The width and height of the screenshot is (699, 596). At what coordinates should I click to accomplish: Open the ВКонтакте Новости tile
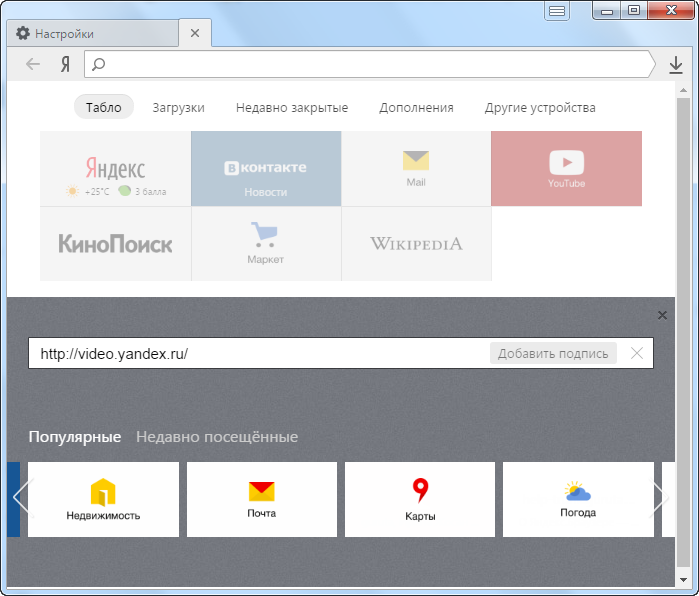tap(266, 169)
